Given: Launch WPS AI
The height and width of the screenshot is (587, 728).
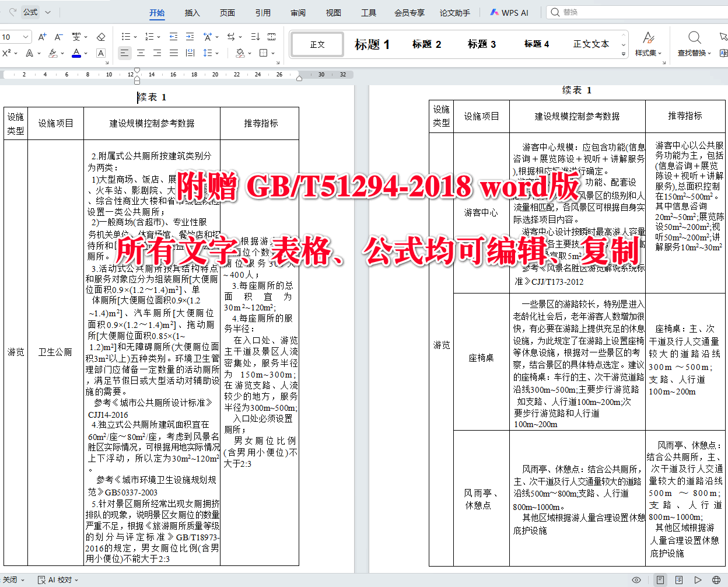Looking at the screenshot, I should click(509, 12).
